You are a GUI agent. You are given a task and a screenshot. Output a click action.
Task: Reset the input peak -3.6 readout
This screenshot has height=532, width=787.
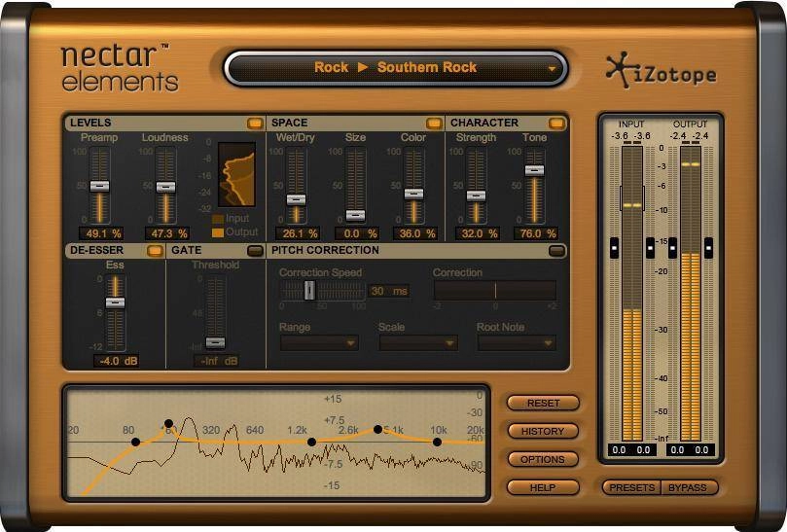(x=631, y=136)
